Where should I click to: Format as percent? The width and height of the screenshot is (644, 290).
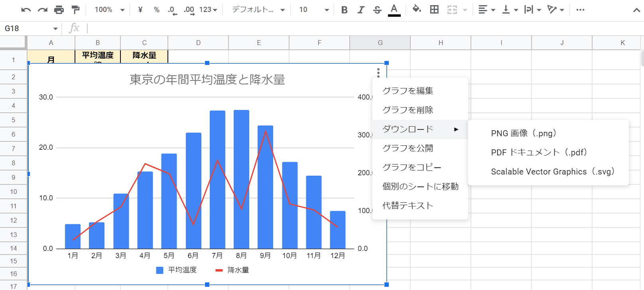point(157,10)
